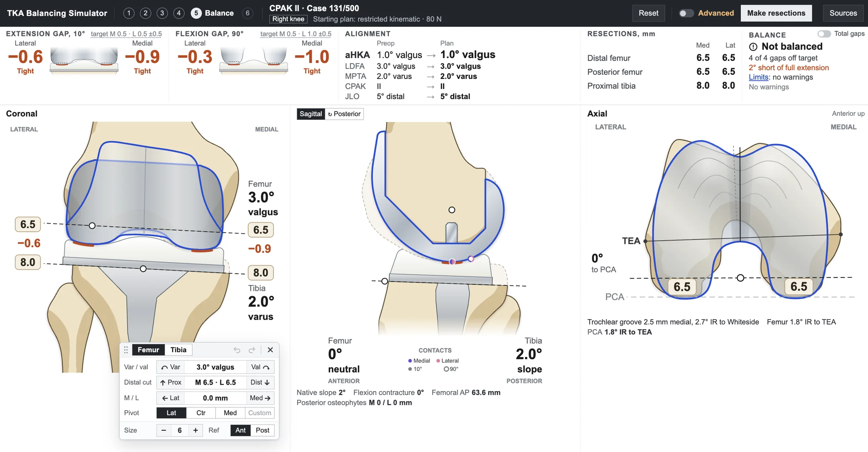Go to step 4 in the stepper

[x=179, y=13]
